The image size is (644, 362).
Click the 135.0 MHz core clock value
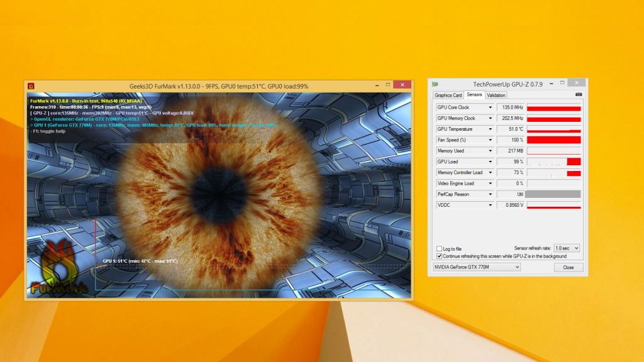pyautogui.click(x=511, y=107)
